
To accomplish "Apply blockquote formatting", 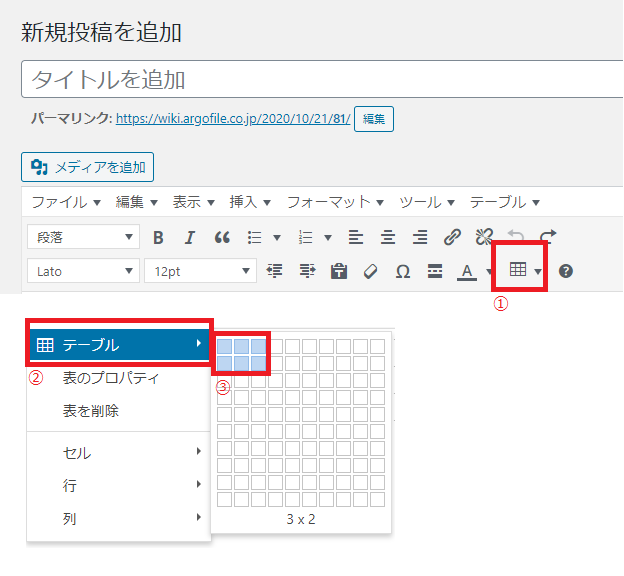I will (222, 237).
